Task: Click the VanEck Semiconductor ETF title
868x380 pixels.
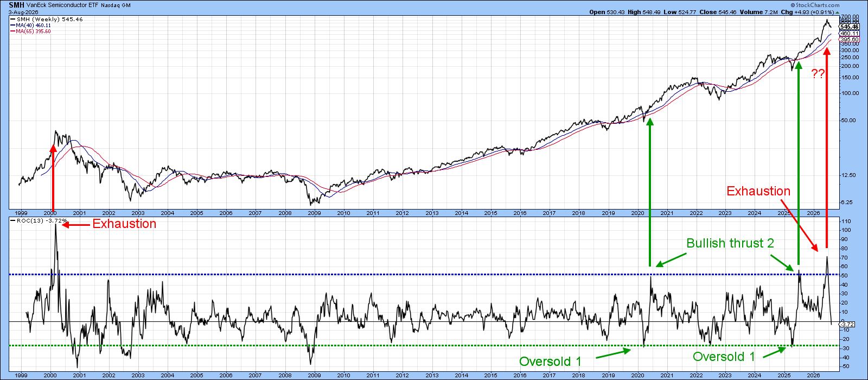Action: pyautogui.click(x=63, y=5)
